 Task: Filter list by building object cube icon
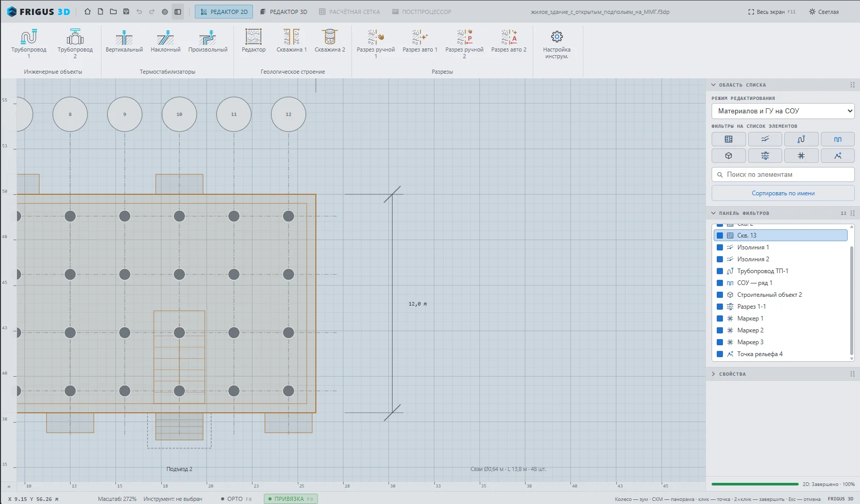[729, 156]
